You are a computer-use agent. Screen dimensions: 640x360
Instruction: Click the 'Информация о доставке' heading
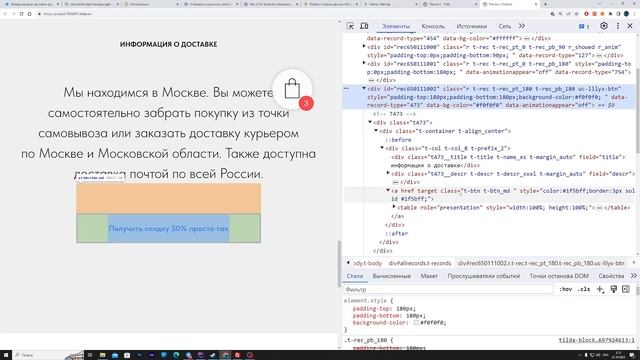169,44
